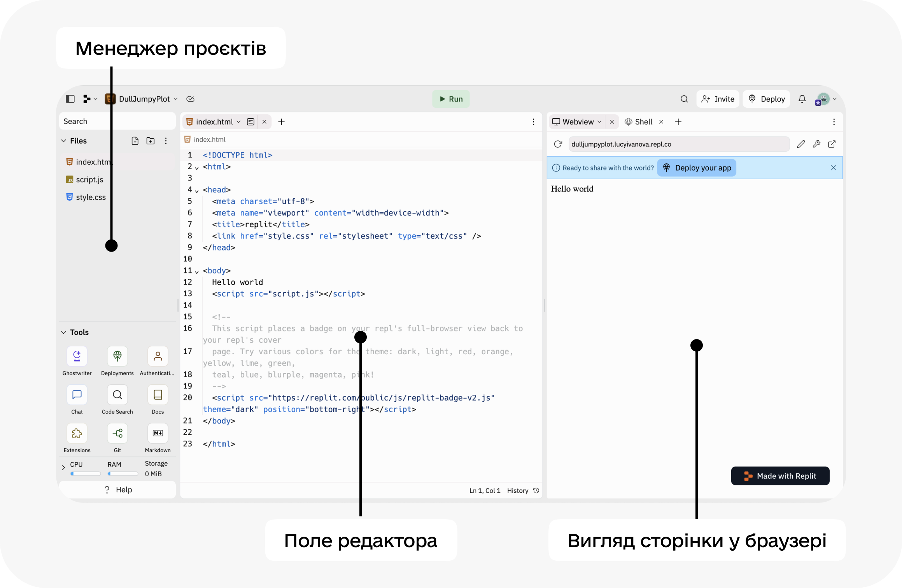Open the index.html tab dropdown chevron

pos(239,122)
